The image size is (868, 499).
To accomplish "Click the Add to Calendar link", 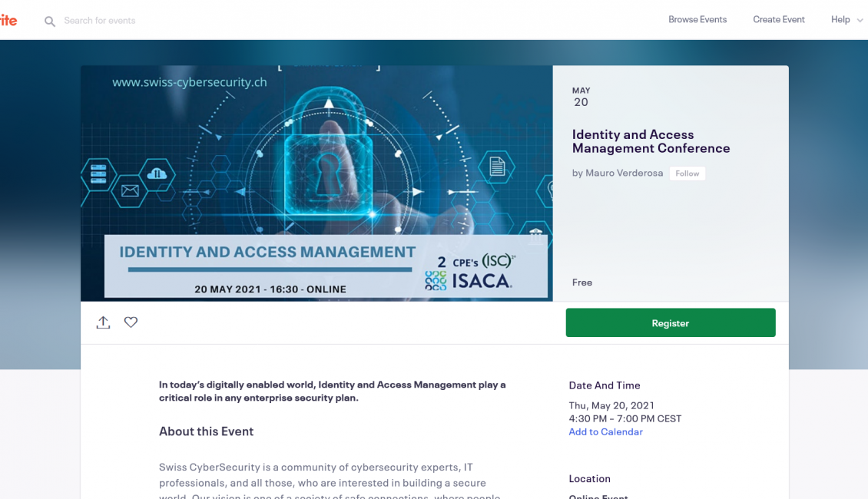I will coord(605,432).
